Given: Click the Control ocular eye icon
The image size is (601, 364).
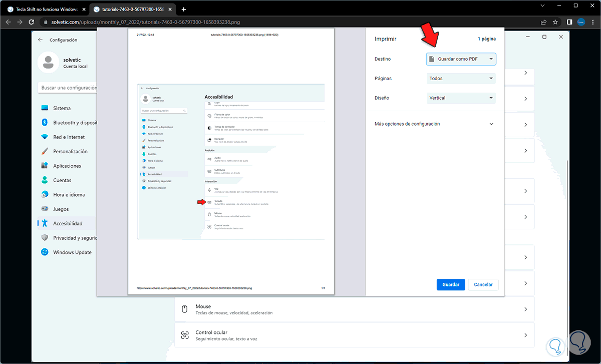Looking at the screenshot, I should tap(185, 335).
